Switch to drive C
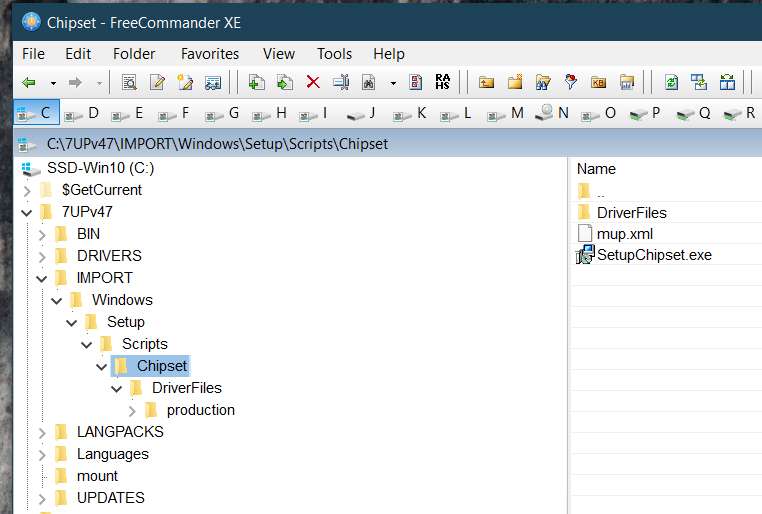Screen dimensions: 762x514 click(36, 113)
